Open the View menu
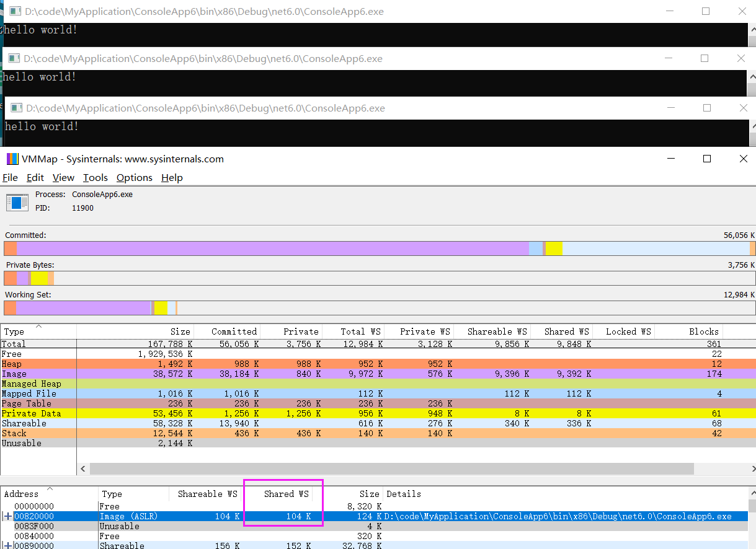 tap(63, 178)
